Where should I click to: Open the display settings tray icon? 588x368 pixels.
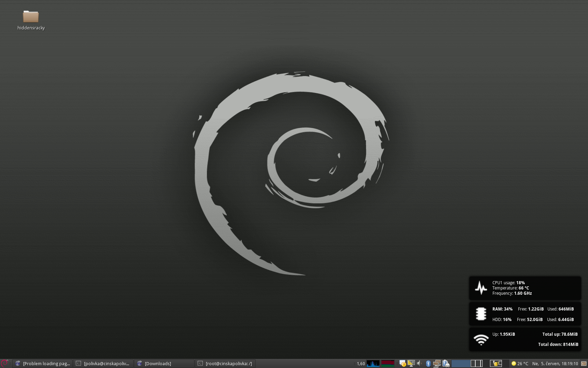pyautogui.click(x=411, y=363)
